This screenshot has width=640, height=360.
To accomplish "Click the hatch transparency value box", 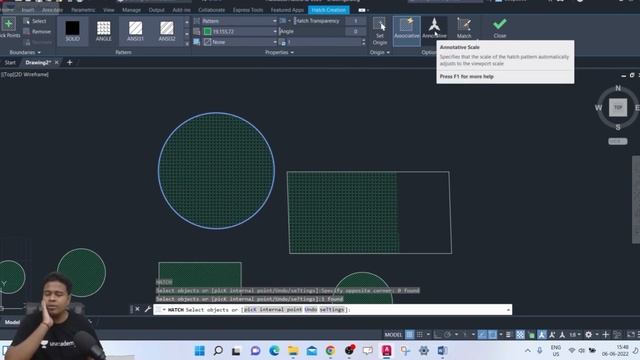I will point(356,21).
